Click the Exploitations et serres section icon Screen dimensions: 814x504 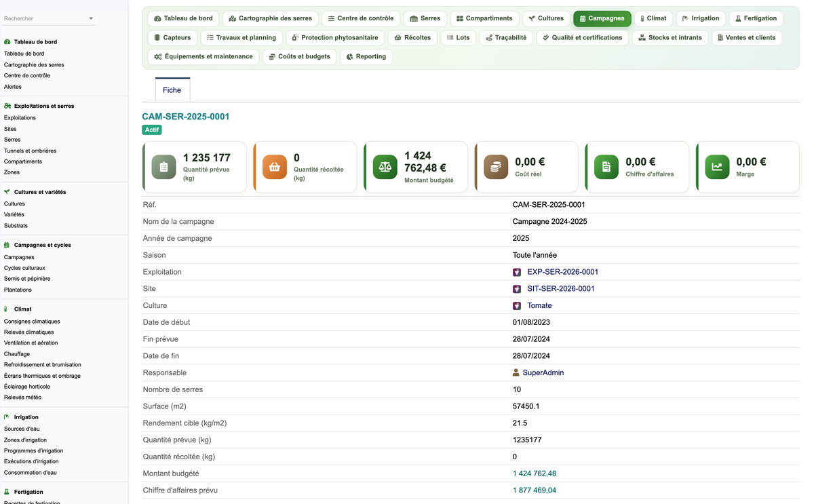[7, 106]
